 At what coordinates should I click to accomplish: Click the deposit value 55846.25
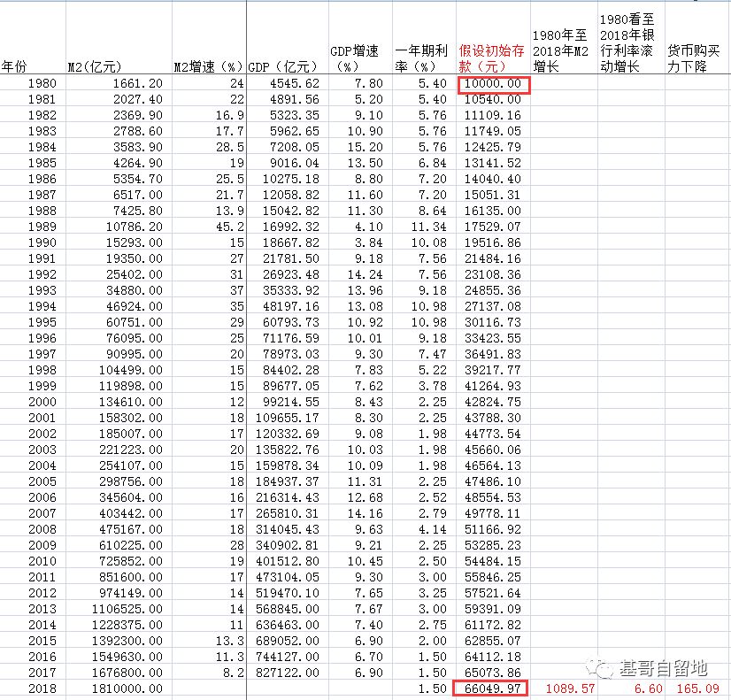click(493, 577)
